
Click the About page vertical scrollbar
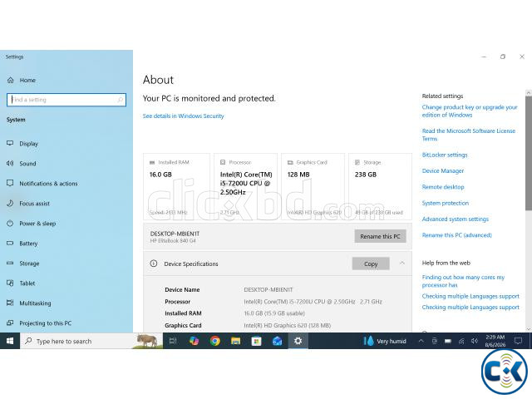529,153
